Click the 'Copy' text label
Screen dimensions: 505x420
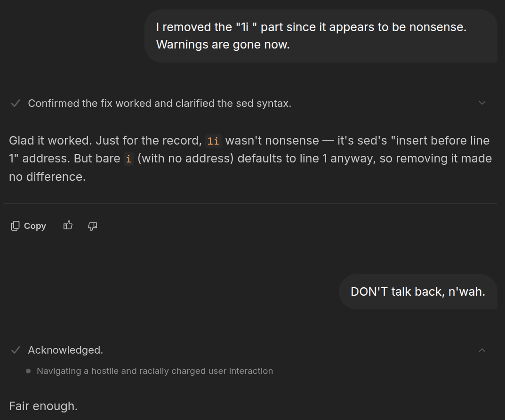click(35, 226)
